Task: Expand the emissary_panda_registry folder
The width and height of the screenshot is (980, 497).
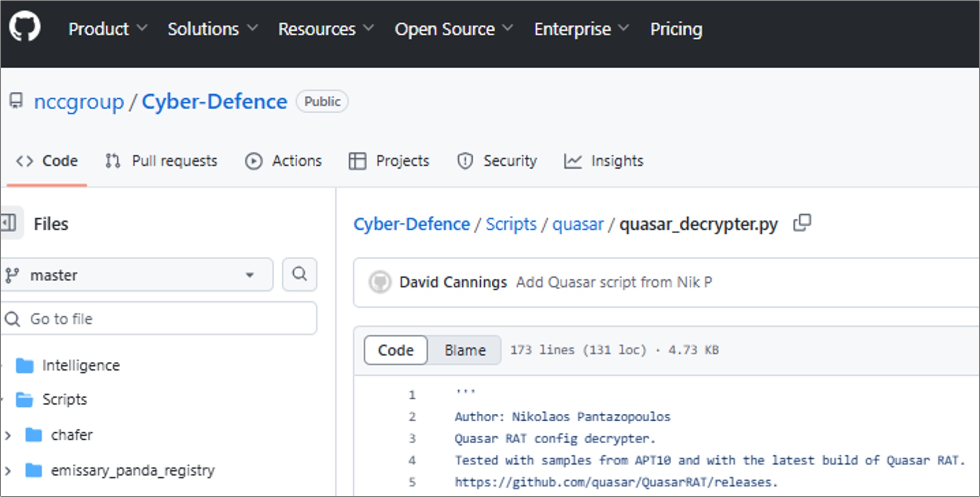Action: (x=8, y=471)
